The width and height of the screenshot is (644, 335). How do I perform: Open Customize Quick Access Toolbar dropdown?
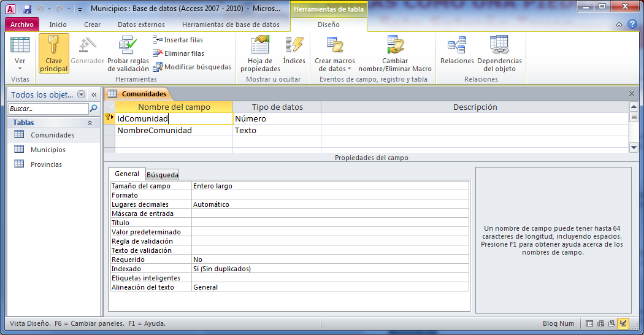(x=80, y=9)
